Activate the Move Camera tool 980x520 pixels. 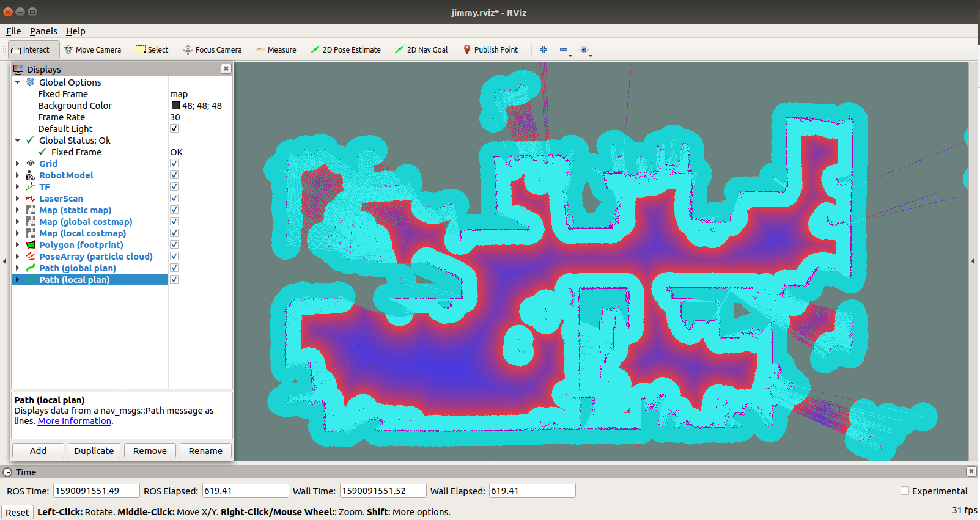pos(92,50)
